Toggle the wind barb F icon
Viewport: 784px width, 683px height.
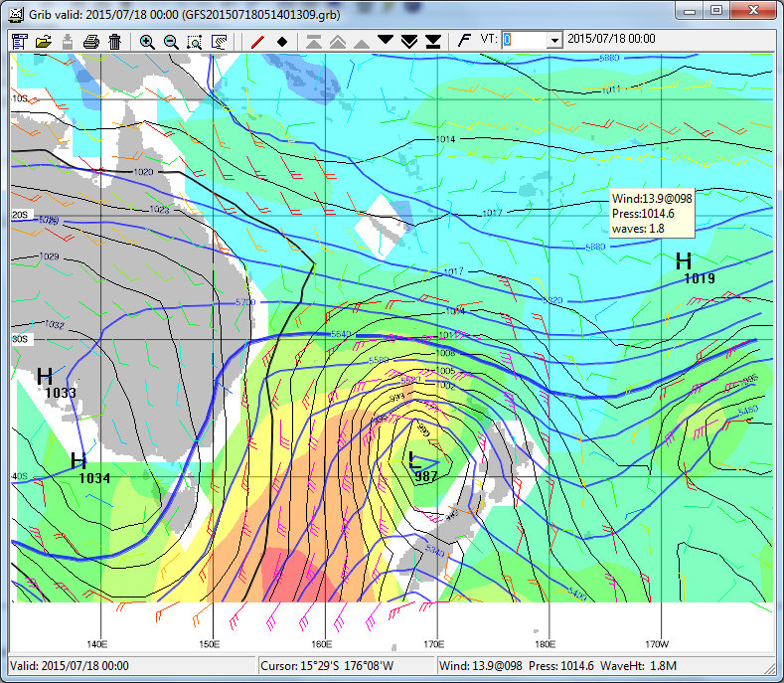[464, 40]
